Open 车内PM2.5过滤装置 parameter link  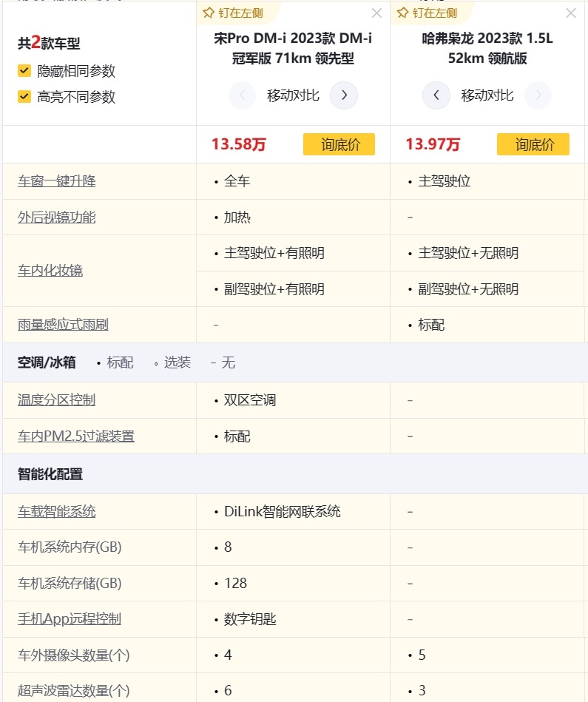(x=76, y=436)
